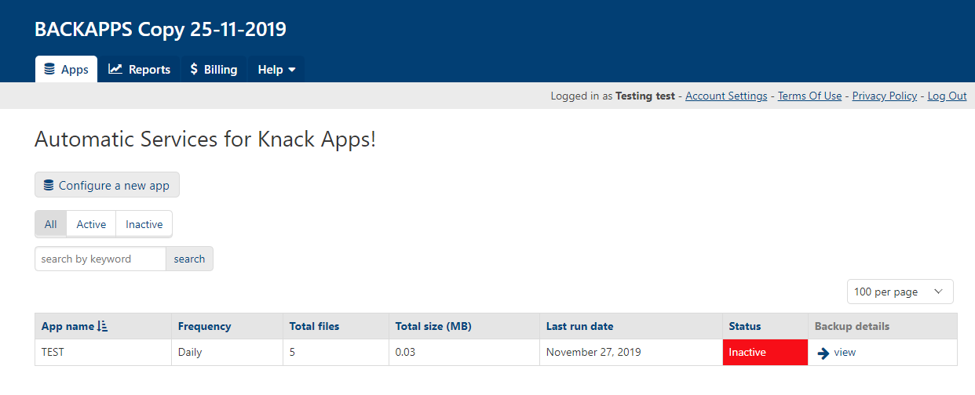Click the red Inactive status cell
Viewport: 975px width, 395px height.
(765, 352)
